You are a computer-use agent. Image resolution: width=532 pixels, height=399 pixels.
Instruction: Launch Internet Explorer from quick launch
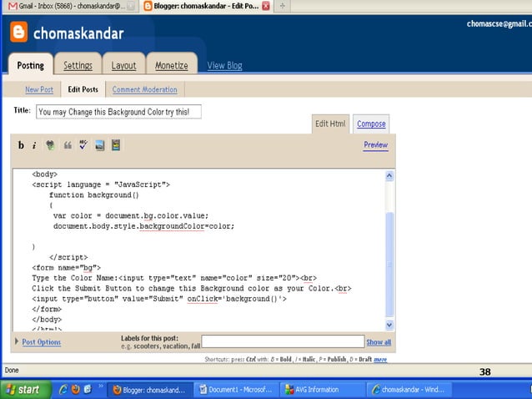pyautogui.click(x=63, y=389)
